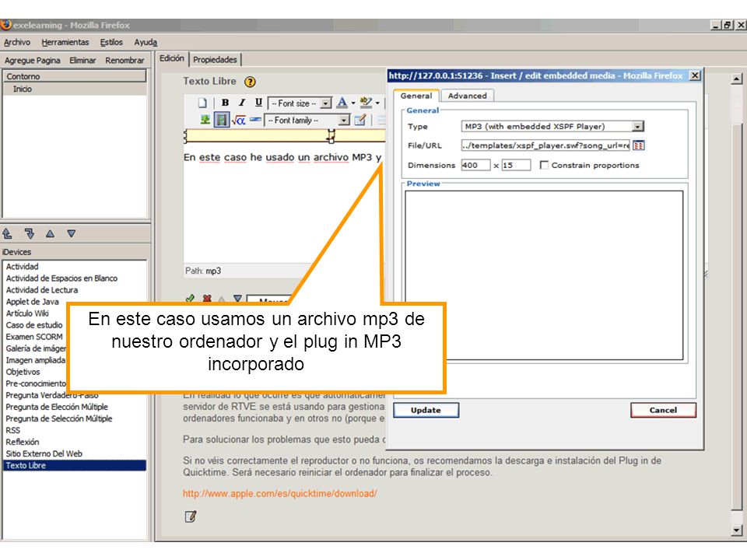Open the Ayuda menu
The height and width of the screenshot is (560, 747).
click(146, 42)
